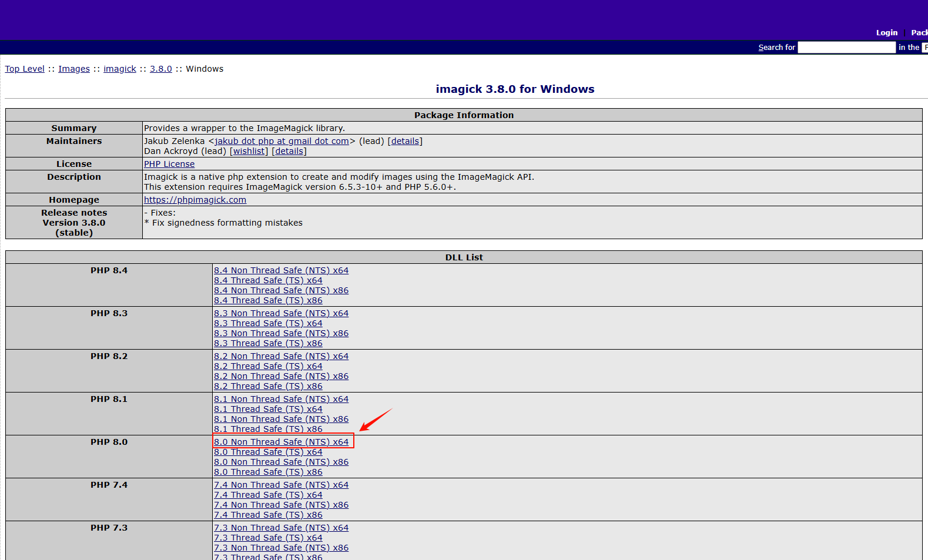This screenshot has width=928, height=560.
Task: Select the PHP 8.2 row label
Action: (109, 356)
